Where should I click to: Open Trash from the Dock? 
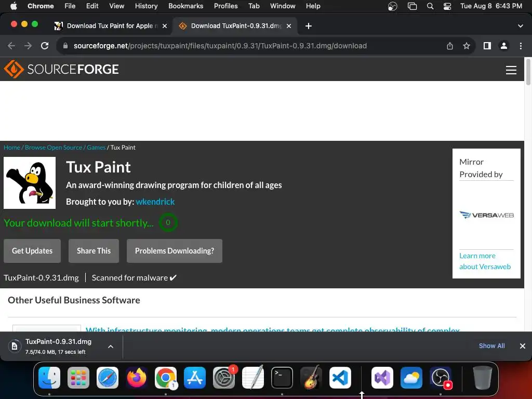(x=483, y=377)
